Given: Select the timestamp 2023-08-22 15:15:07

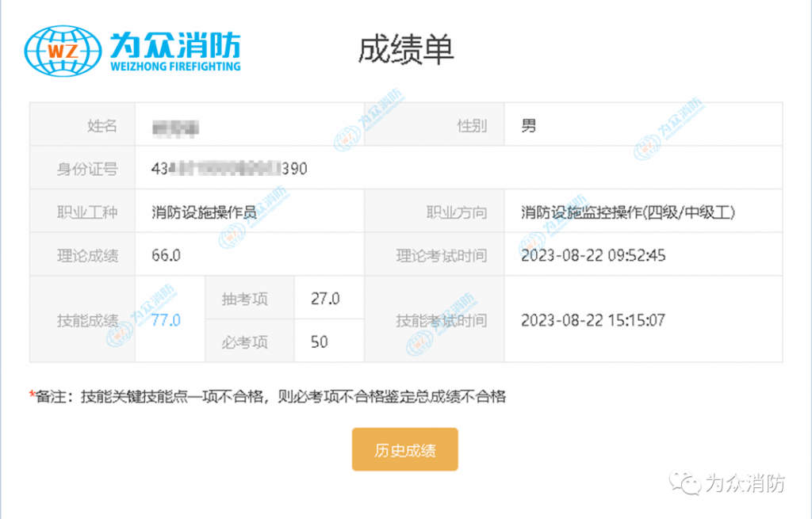Looking at the screenshot, I should point(593,320).
